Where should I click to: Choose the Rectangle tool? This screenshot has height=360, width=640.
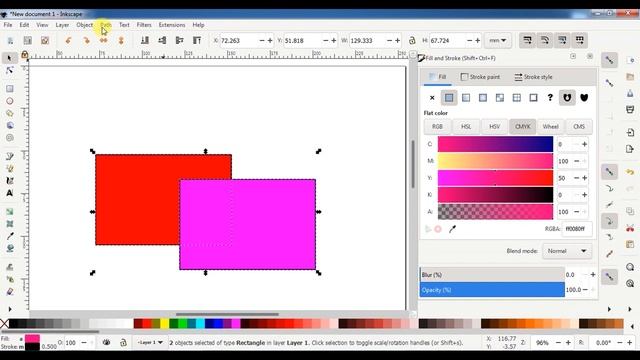[10, 89]
